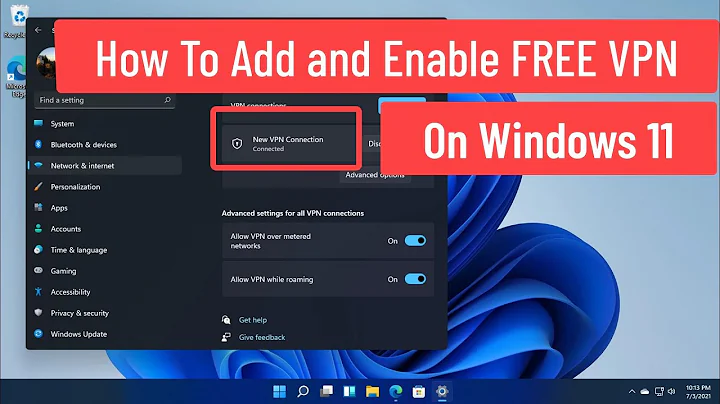This screenshot has width=720, height=404.
Task: Click the Settings gear on taskbar
Action: click(x=442, y=392)
